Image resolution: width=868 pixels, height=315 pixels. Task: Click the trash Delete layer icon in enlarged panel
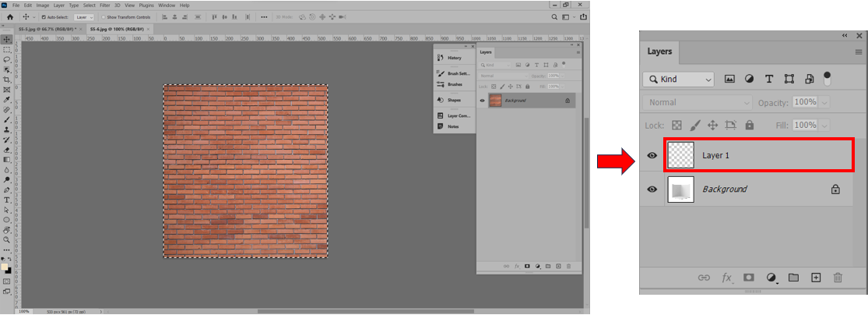click(x=838, y=278)
